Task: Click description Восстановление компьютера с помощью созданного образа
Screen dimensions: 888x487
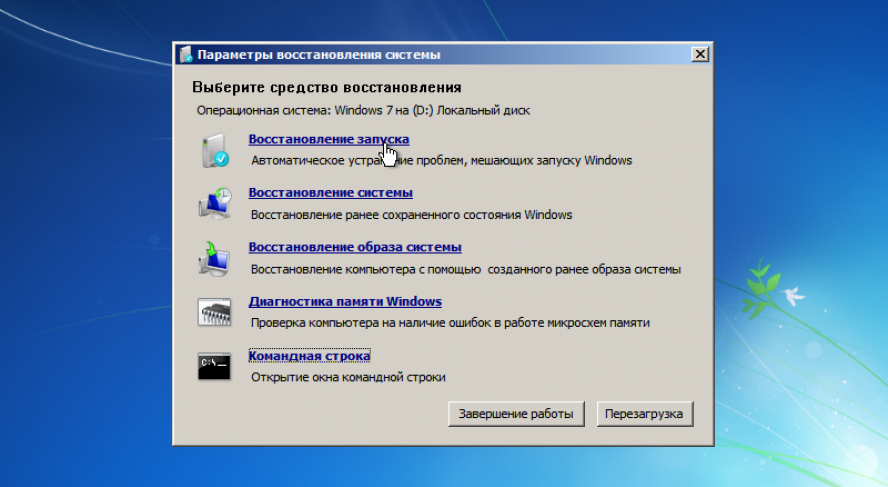Action: pos(466,270)
